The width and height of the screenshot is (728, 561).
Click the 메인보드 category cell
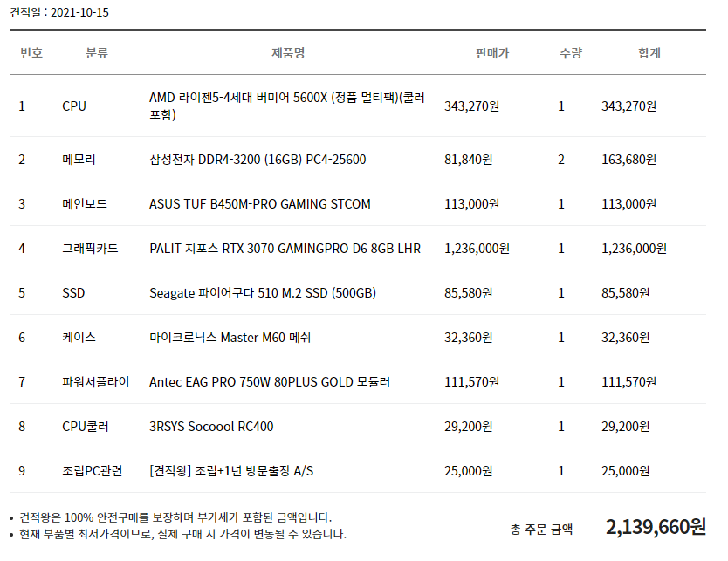[x=85, y=204]
